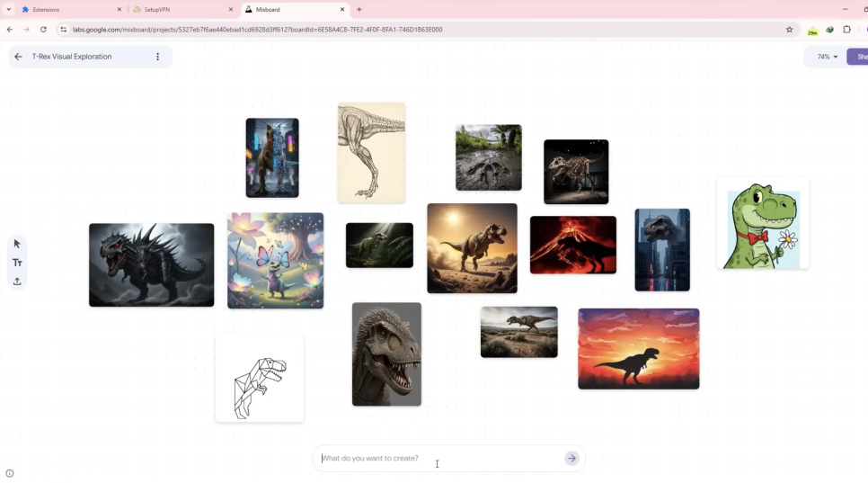Click the browser forward arrow
Screen dimensions: 868x483
tap(26, 30)
